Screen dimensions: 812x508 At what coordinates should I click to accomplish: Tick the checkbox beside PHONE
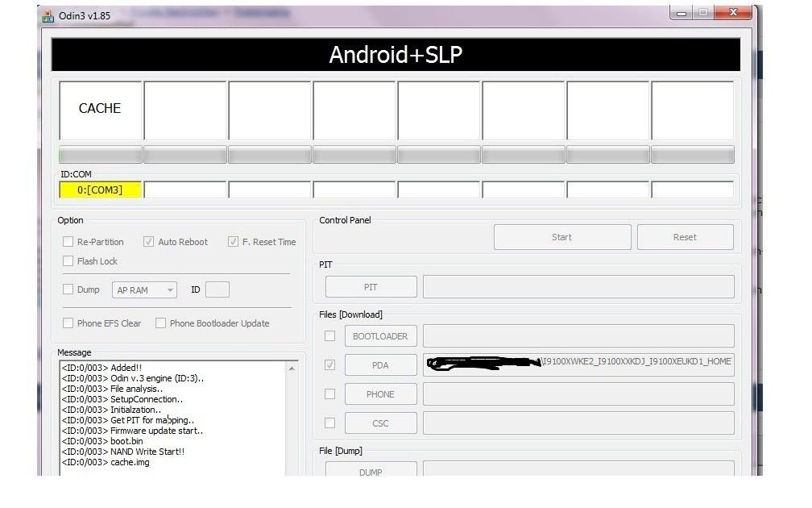point(330,394)
